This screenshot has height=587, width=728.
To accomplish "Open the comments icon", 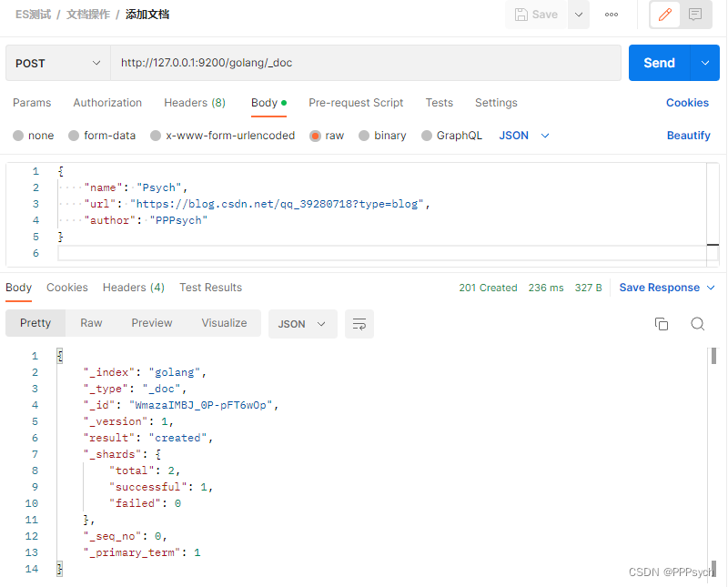I will click(x=695, y=15).
